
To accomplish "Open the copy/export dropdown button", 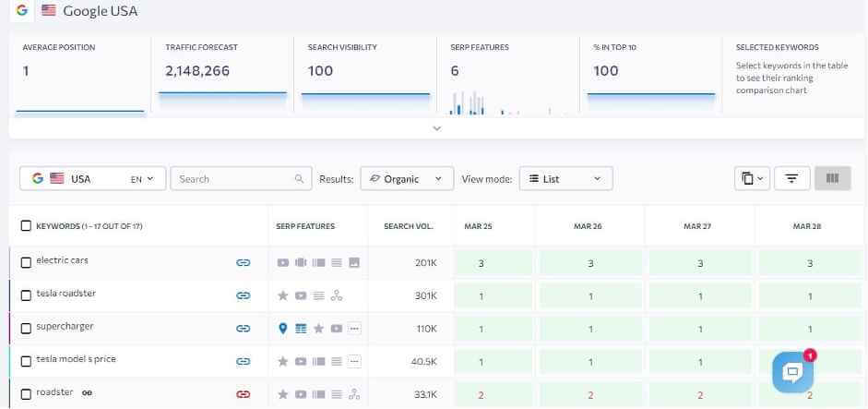I will [x=753, y=178].
